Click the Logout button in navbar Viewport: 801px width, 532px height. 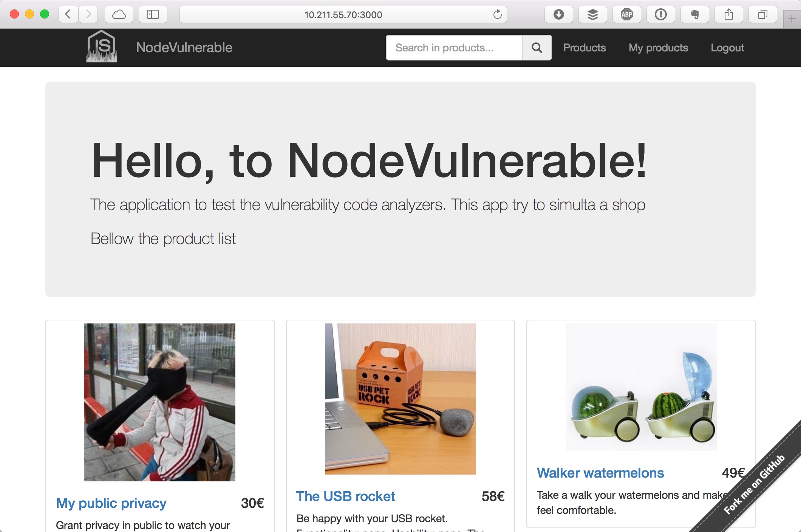point(727,48)
